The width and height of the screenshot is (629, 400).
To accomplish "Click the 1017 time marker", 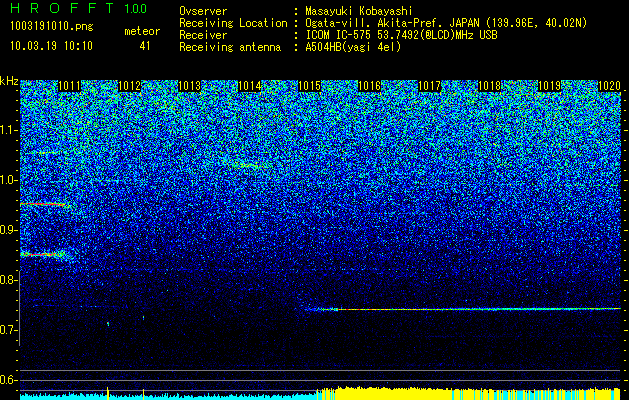I will (x=429, y=86).
